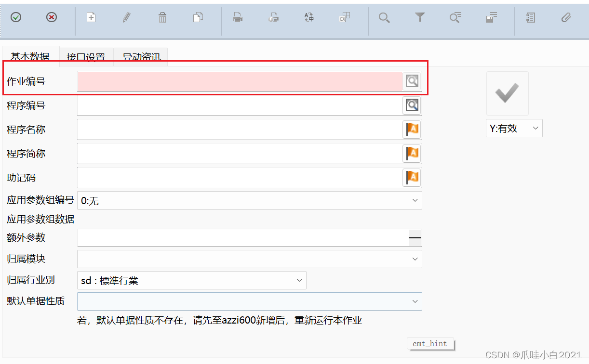589x364 pixels.
Task: Click the cmt_hint label
Action: (x=430, y=344)
